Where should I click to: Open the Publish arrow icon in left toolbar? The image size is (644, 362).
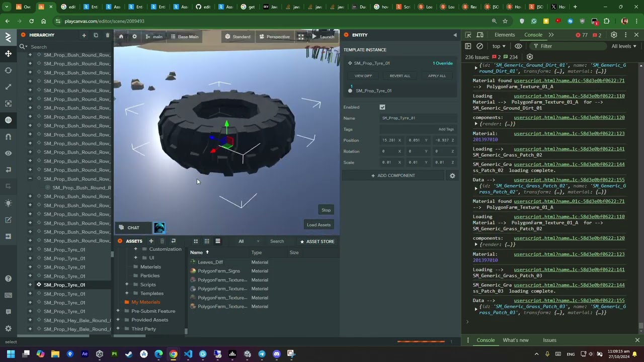tap(8, 236)
